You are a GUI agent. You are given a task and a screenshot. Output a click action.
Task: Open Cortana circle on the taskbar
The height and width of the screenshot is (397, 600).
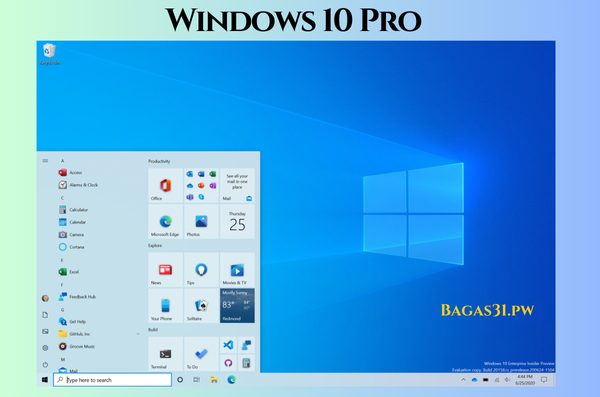(x=180, y=380)
